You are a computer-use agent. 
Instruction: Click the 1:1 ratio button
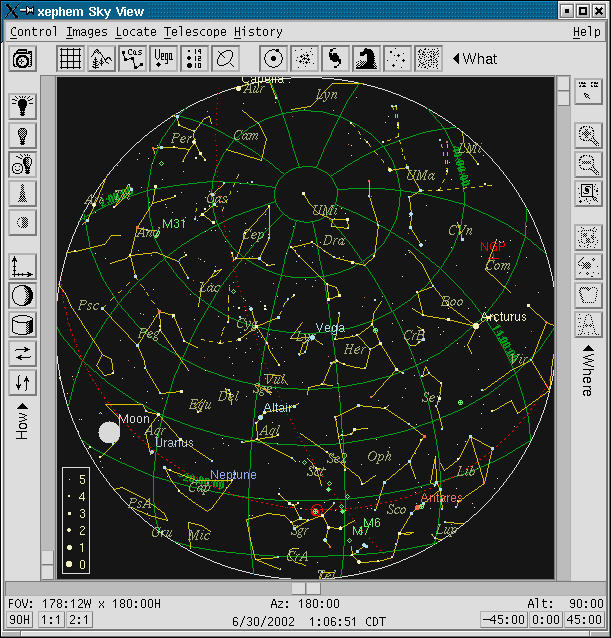(x=51, y=620)
